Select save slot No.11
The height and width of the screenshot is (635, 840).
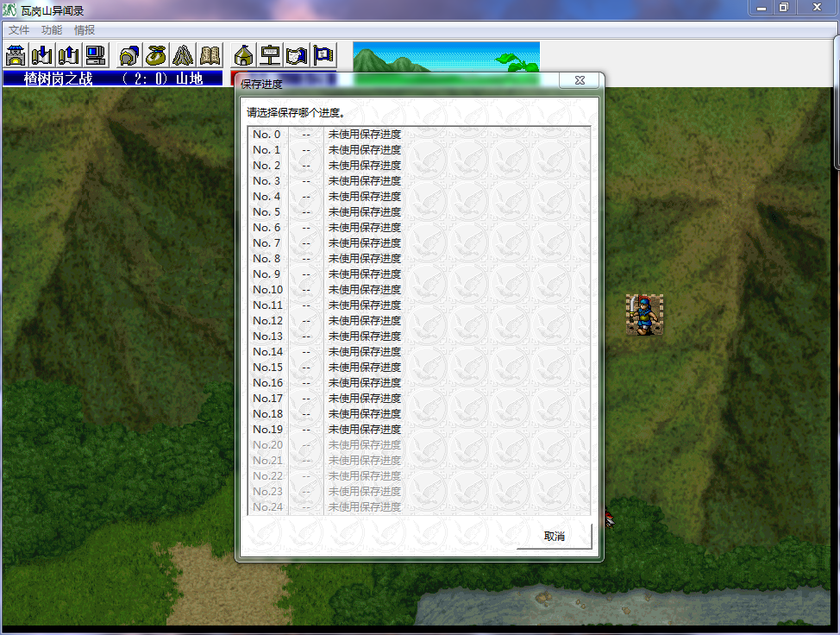[x=419, y=305]
